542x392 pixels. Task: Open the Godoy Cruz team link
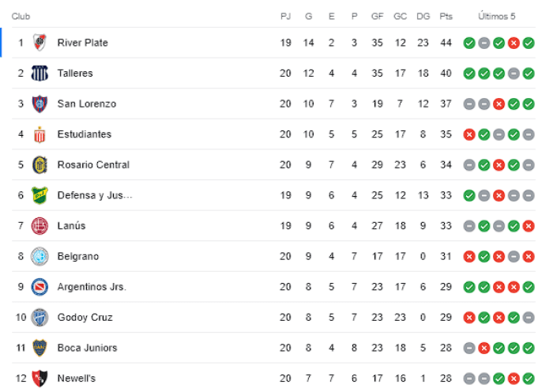pos(85,318)
